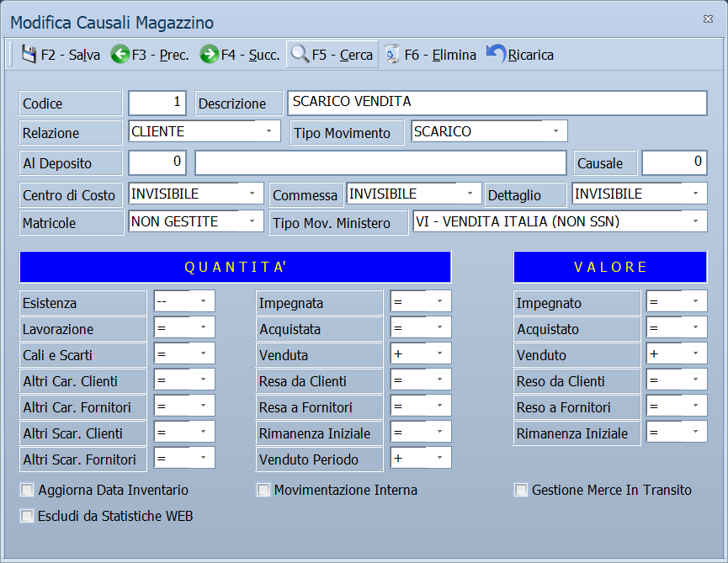The height and width of the screenshot is (563, 728).
Task: Expand the Rimanenza Iniziale quantity dropdown
Action: (439, 432)
